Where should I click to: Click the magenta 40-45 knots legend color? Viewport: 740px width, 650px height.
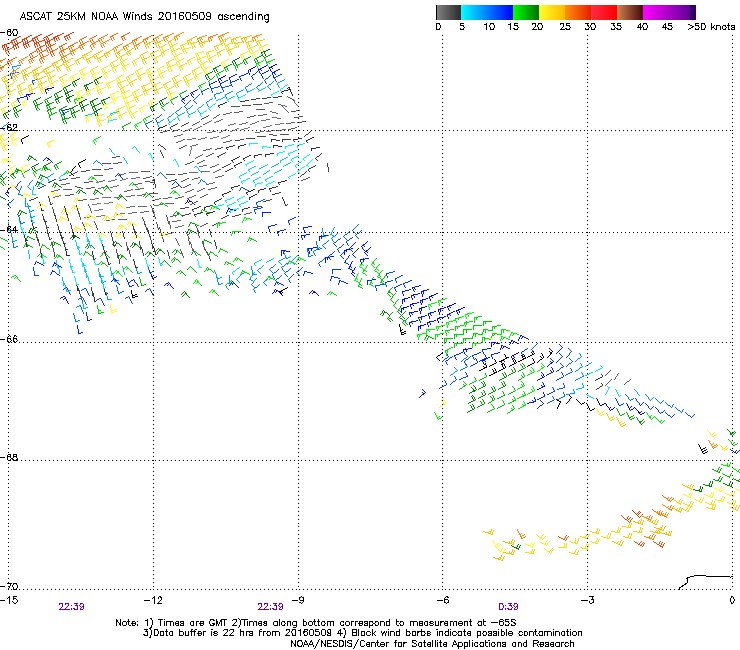656,12
